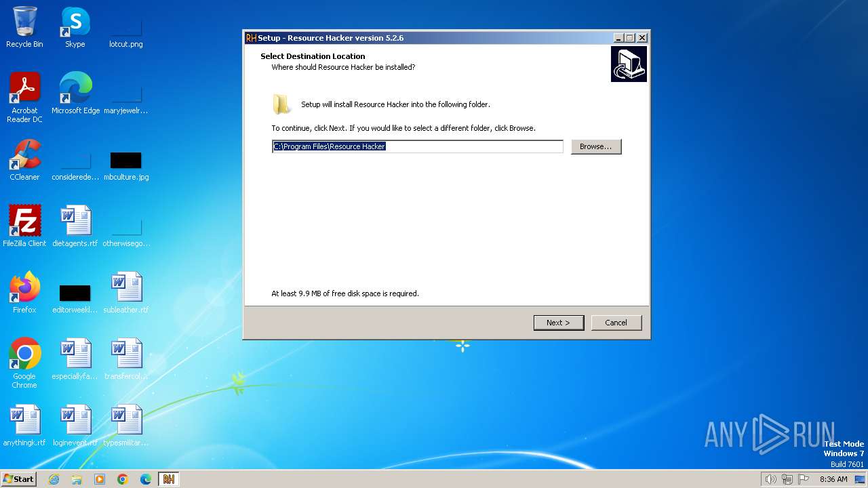Screen dimensions: 868x488
Task: Open the RH setup title-bar system menu icon
Action: pyautogui.click(x=251, y=38)
